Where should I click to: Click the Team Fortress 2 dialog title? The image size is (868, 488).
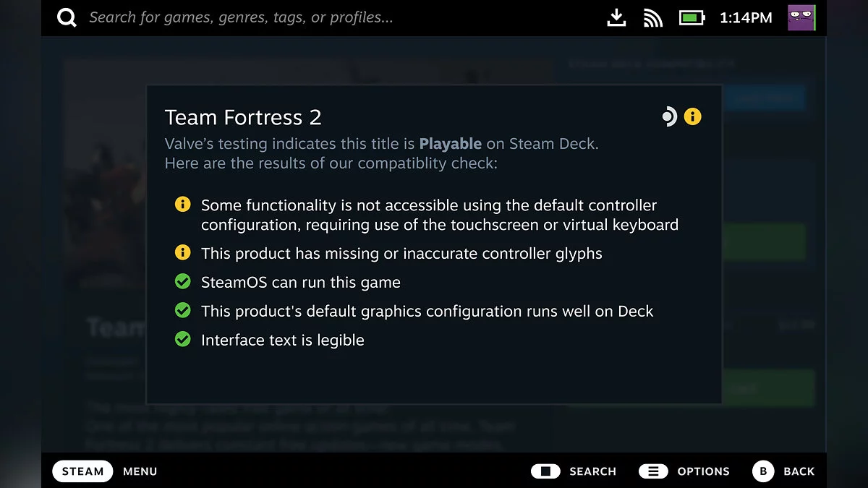coord(243,117)
